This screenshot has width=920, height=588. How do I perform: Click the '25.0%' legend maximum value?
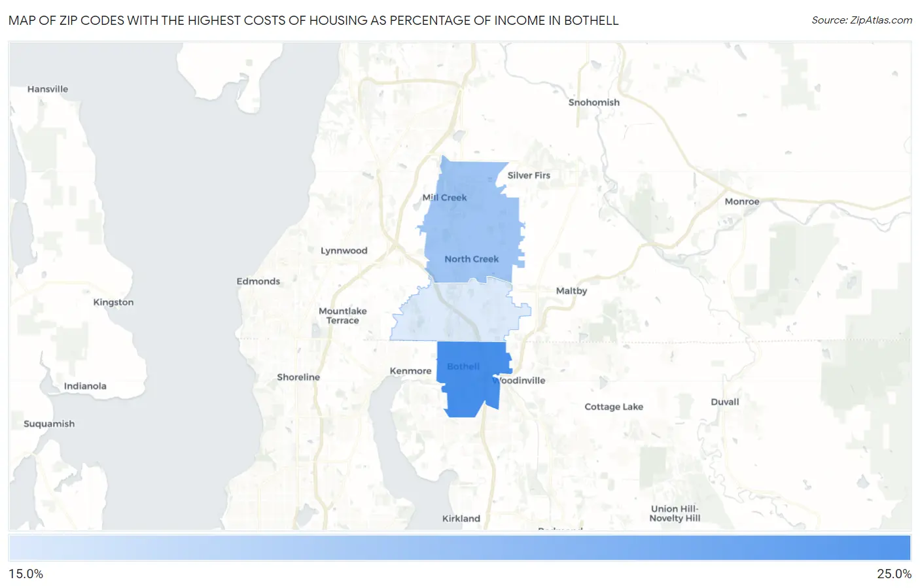click(894, 574)
